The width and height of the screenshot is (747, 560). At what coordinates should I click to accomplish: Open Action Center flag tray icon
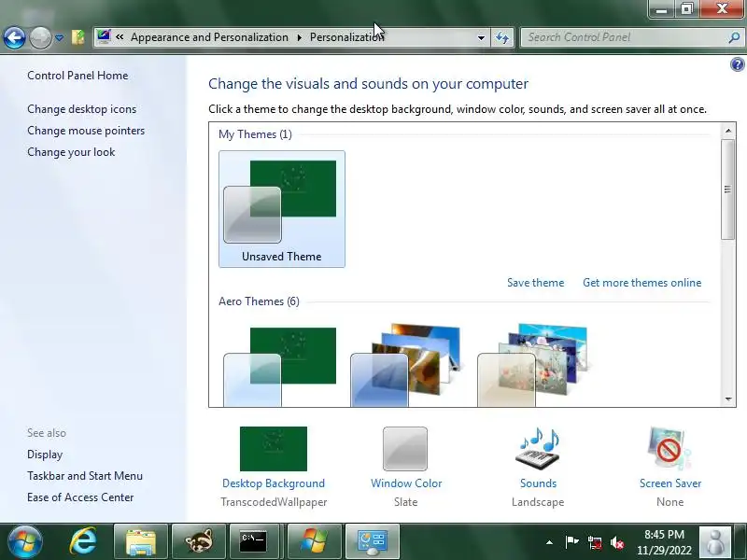(571, 542)
